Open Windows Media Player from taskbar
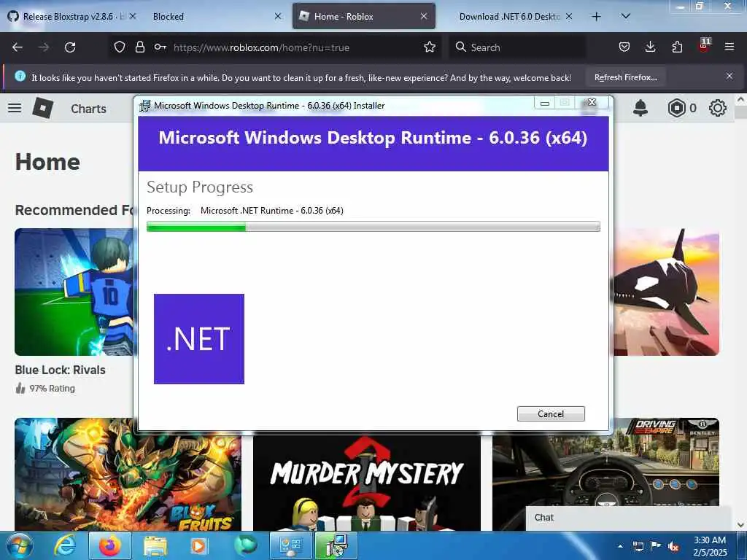 tap(199, 546)
